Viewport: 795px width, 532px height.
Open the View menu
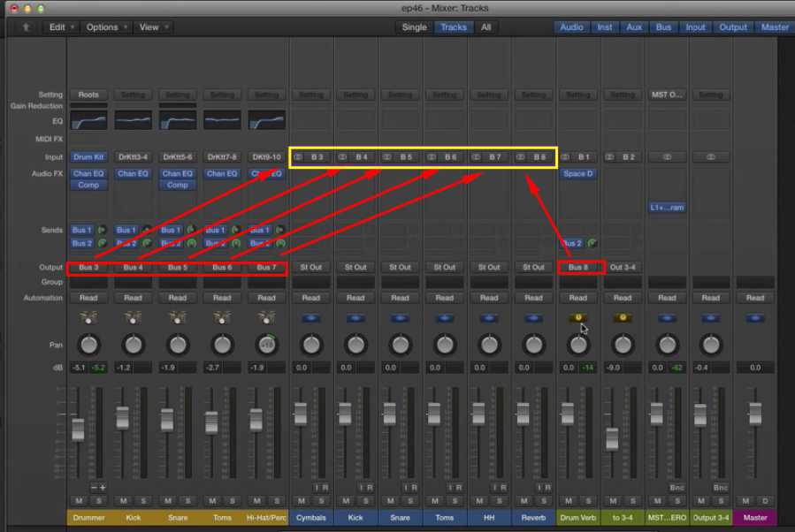153,27
